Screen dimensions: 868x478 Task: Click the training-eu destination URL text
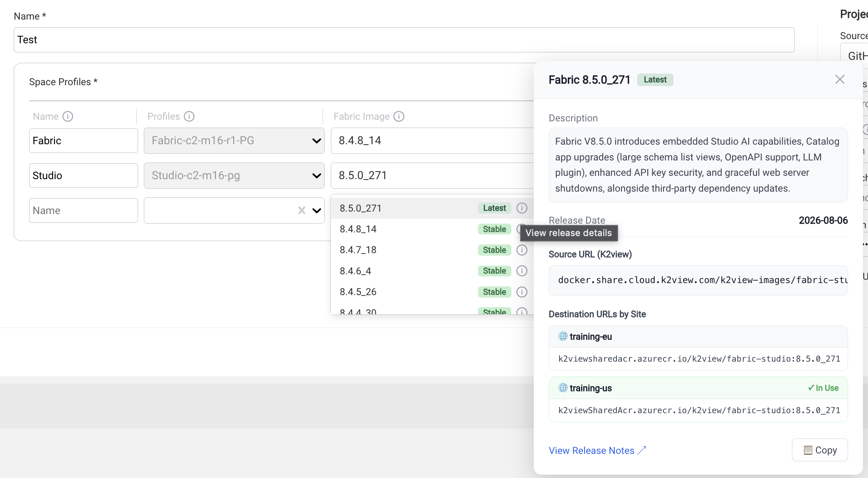coord(699,359)
